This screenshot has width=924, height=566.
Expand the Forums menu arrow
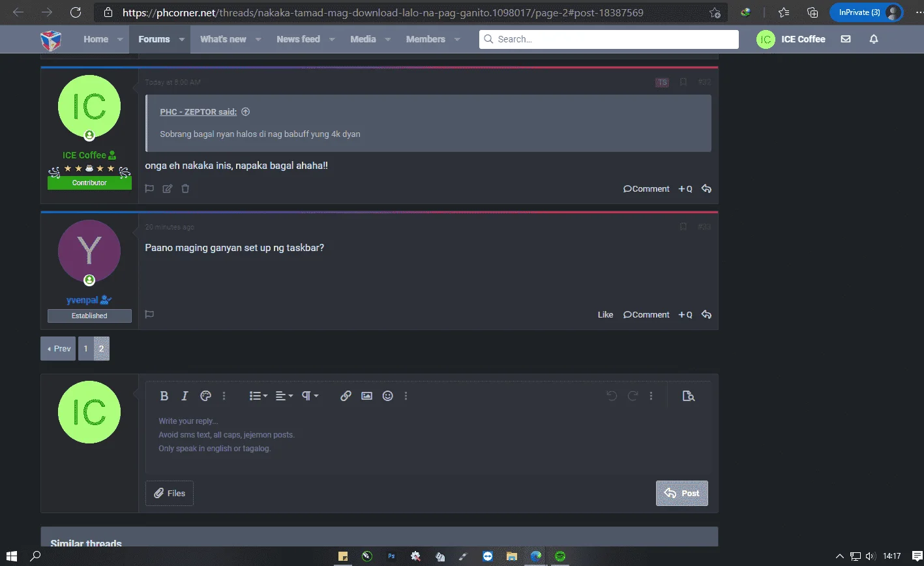point(182,39)
